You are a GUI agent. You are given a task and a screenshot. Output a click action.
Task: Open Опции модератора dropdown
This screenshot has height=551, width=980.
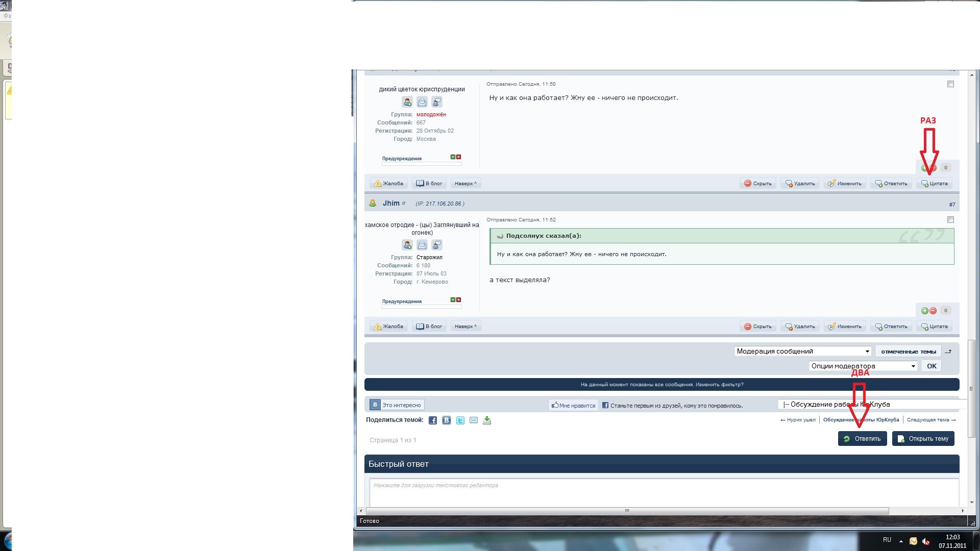coord(863,366)
